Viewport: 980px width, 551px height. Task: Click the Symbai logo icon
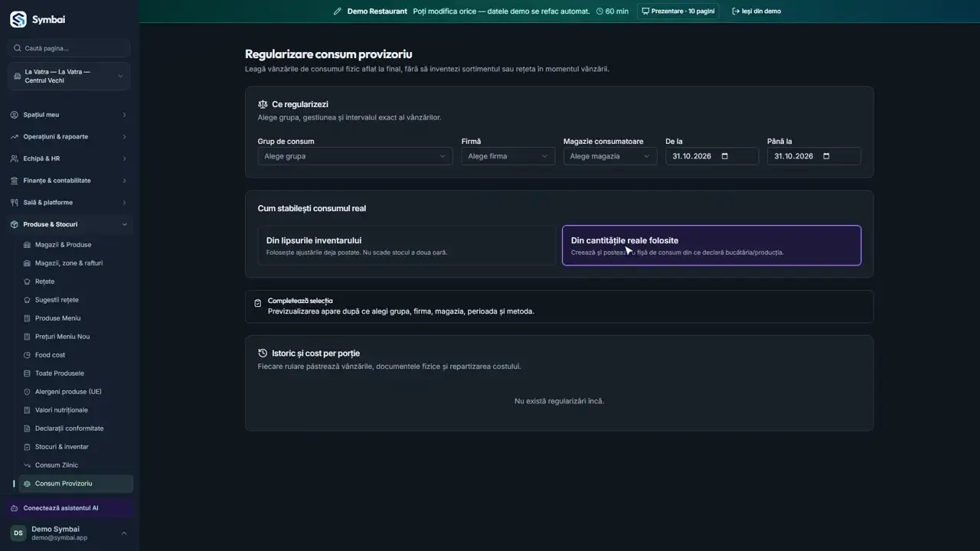coord(18,20)
